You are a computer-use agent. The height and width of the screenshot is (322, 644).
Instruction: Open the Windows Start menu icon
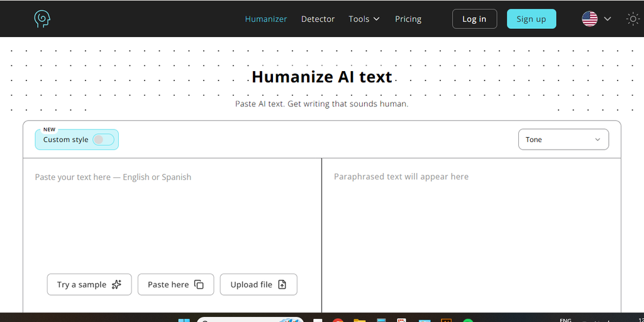click(184, 321)
